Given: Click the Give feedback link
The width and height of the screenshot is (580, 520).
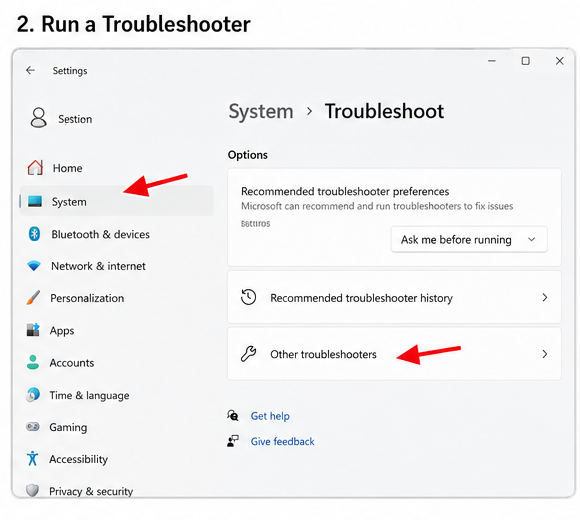Looking at the screenshot, I should [283, 441].
